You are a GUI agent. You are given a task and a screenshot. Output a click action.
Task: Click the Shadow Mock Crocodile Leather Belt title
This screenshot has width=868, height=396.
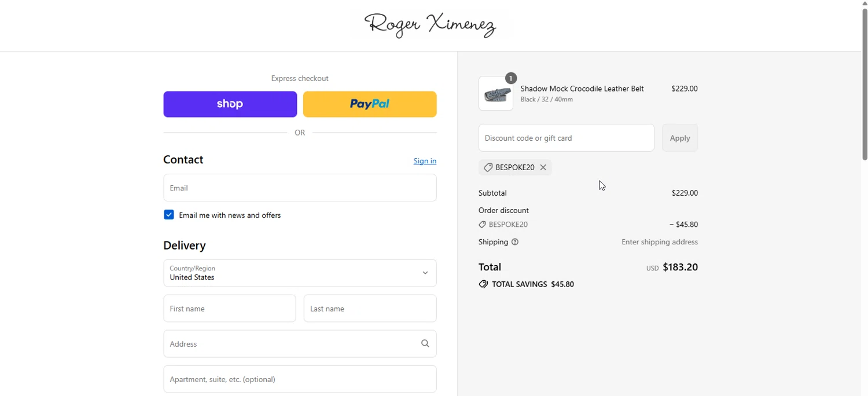[x=582, y=89]
